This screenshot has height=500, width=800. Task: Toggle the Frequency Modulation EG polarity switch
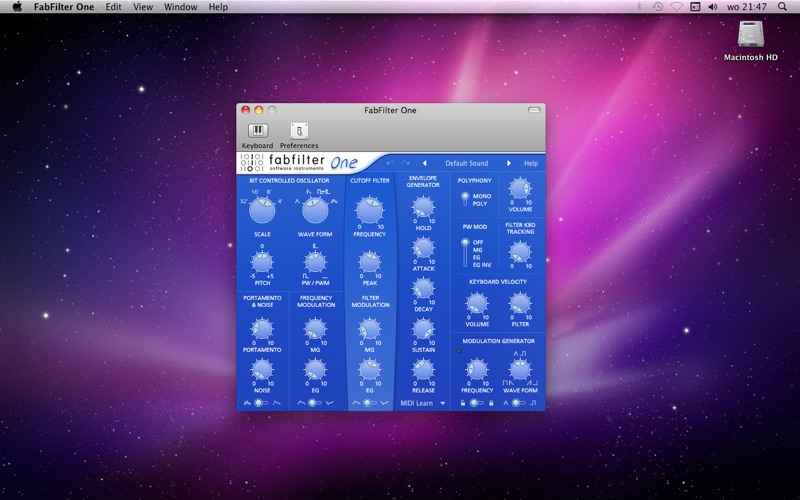click(x=315, y=403)
